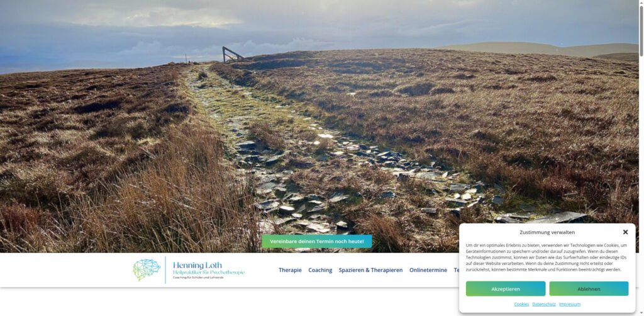Book via 'Vereinbare deinen Termin noch heute!'
Viewport: 644px width, 316px height.
317,241
